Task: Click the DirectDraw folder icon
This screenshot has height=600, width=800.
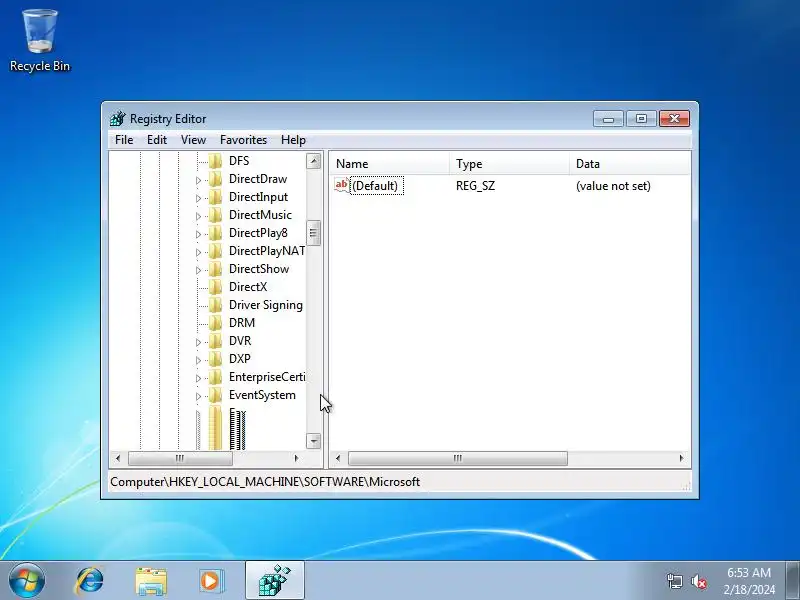Action: point(216,179)
